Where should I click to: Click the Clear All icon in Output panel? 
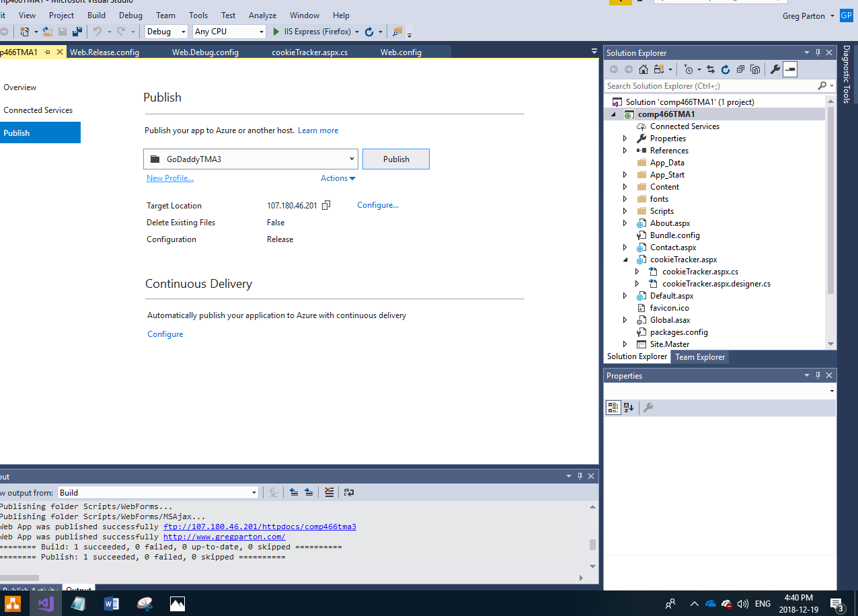329,492
